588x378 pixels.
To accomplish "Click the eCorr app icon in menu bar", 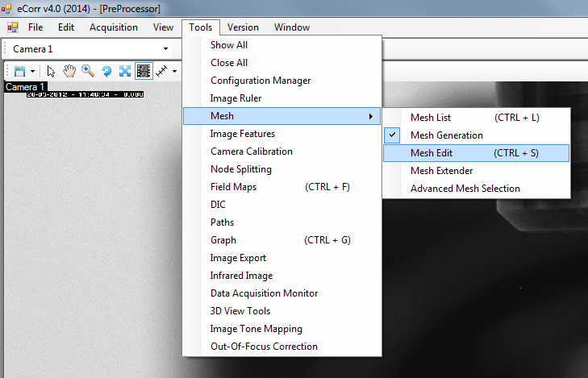I will [13, 27].
